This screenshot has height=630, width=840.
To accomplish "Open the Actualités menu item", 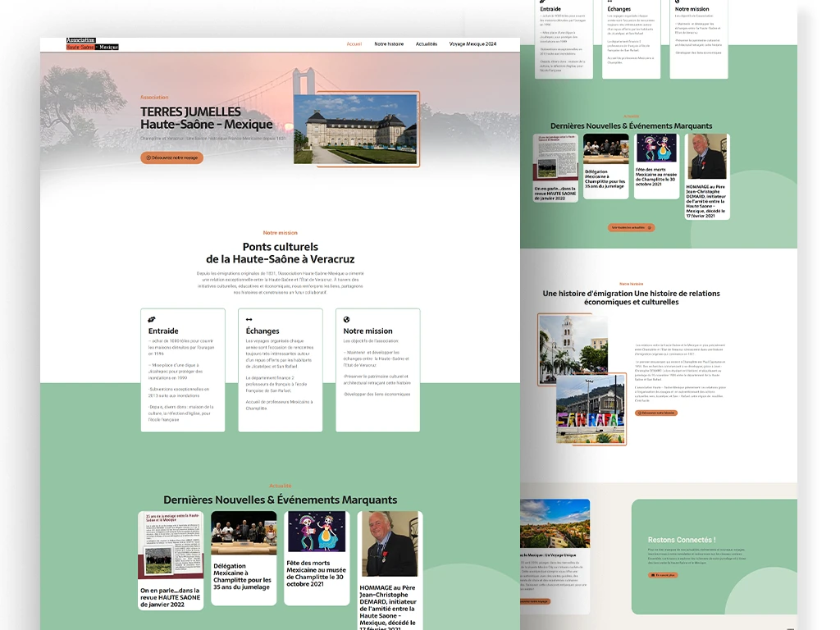I will (x=427, y=44).
